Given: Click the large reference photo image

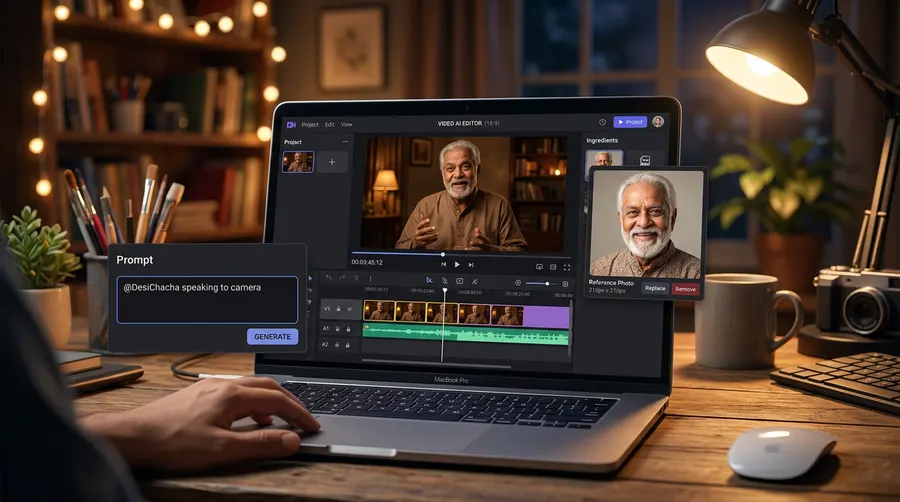Looking at the screenshot, I should pyautogui.click(x=645, y=224).
